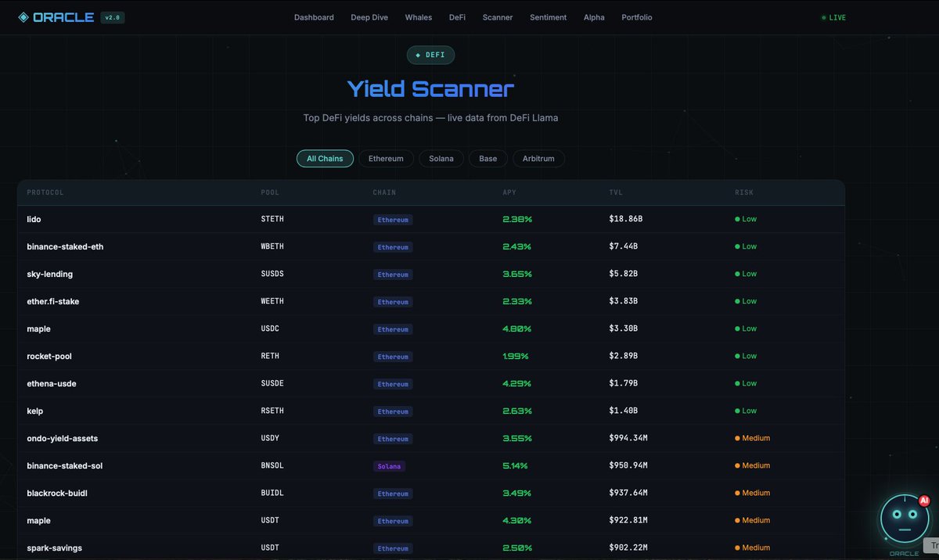This screenshot has width=939, height=560.
Task: Click the CHAIN column header
Action: 384,192
